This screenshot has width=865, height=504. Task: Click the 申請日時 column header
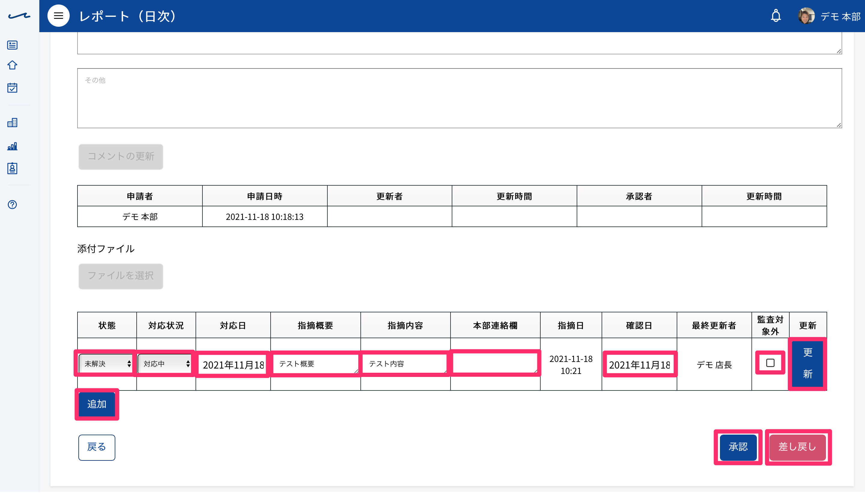click(265, 196)
